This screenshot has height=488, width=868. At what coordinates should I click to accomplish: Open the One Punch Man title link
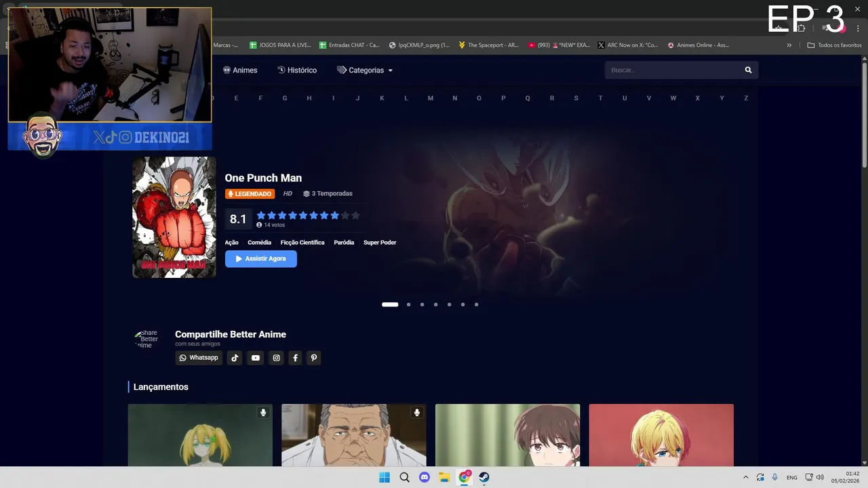coord(263,178)
